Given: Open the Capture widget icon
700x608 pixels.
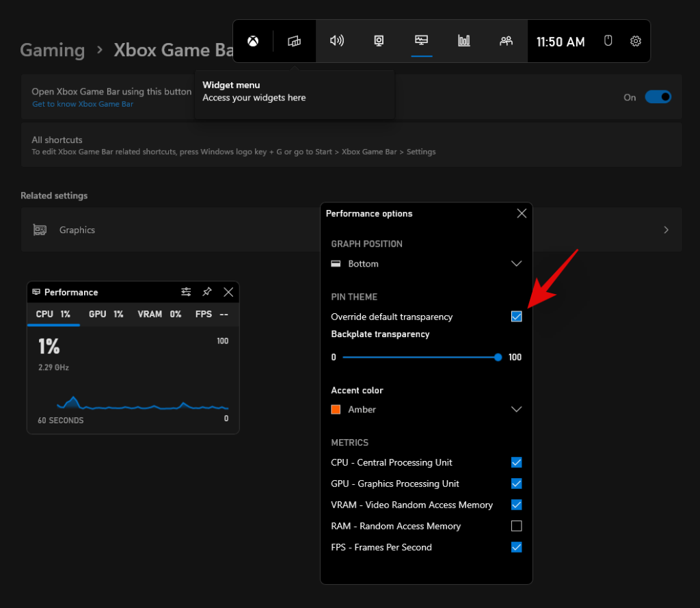Looking at the screenshot, I should (x=379, y=41).
